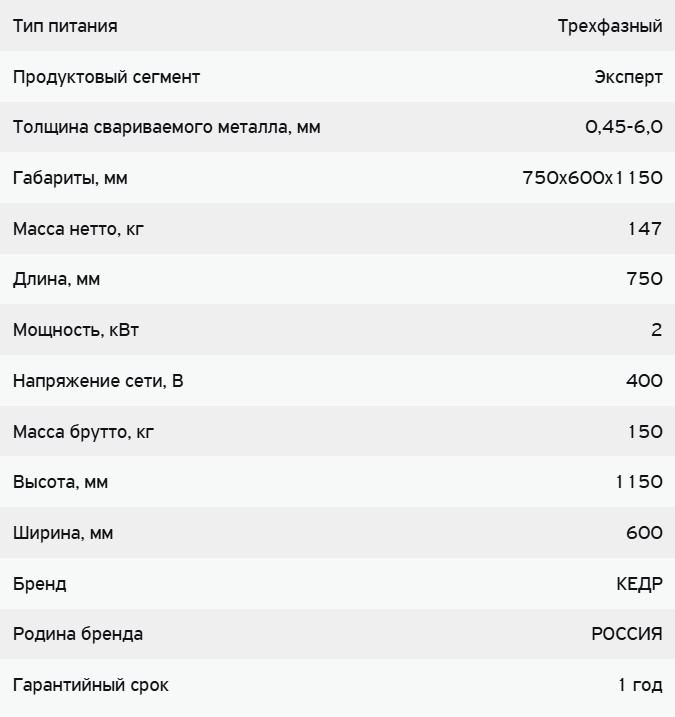Click the "РОССИЯ" brand origin value
This screenshot has height=717, width=675.
coord(627,634)
